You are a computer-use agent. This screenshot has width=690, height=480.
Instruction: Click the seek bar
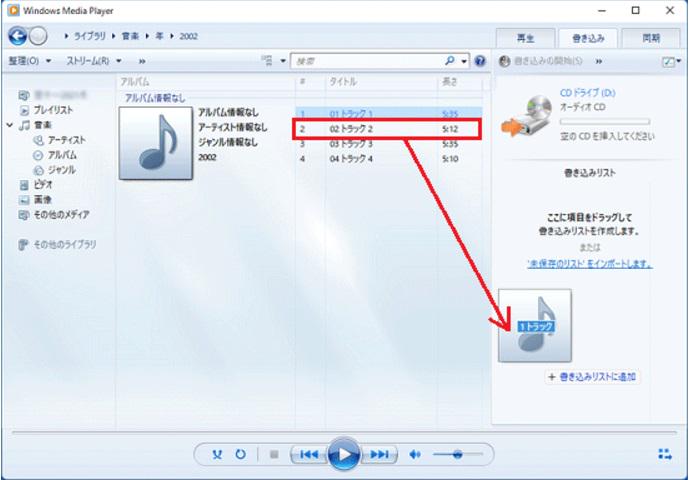coord(344,433)
